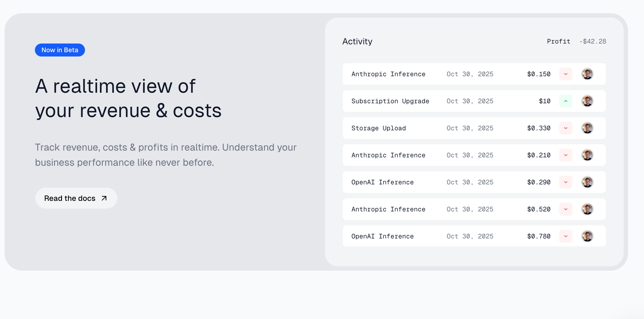Click avatar in Anthropic Inference $0.520 row
This screenshot has height=319, width=644.
point(587,209)
